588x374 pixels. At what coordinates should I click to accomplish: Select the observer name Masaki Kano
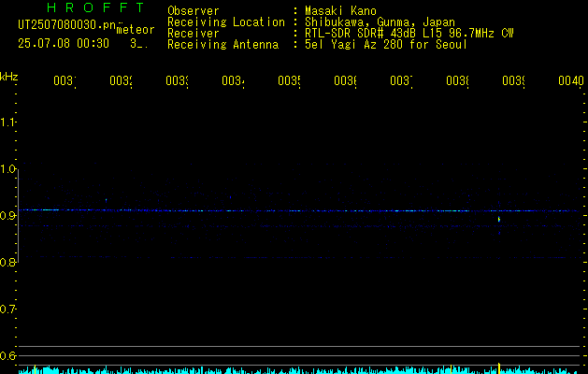coord(340,11)
